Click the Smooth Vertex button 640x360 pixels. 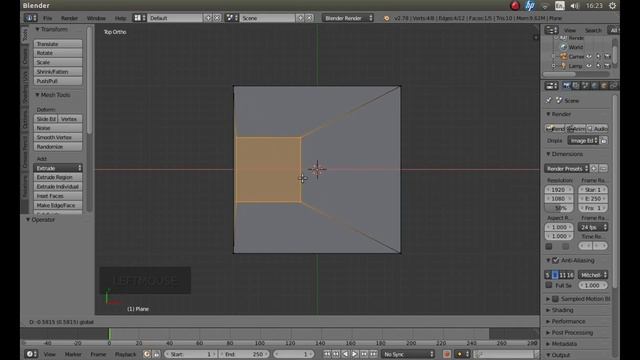point(58,138)
